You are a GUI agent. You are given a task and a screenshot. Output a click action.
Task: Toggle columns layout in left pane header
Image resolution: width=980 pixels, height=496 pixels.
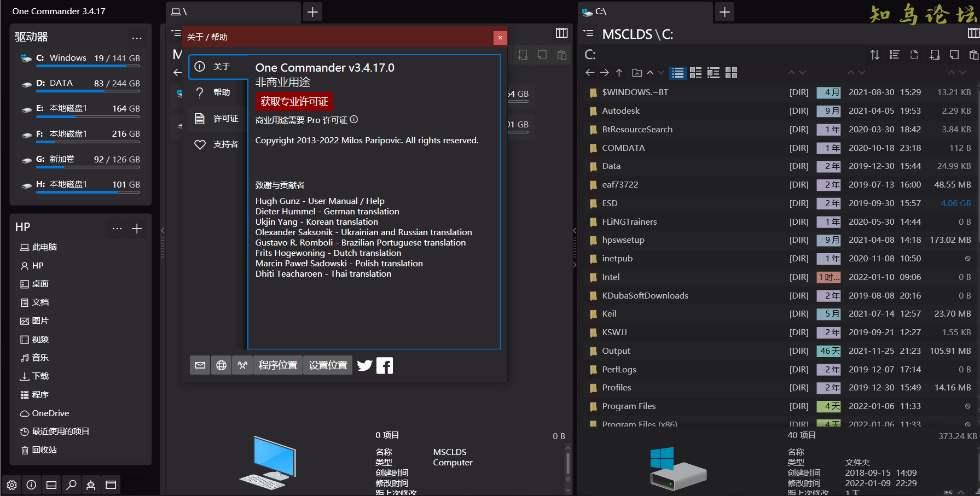click(561, 33)
